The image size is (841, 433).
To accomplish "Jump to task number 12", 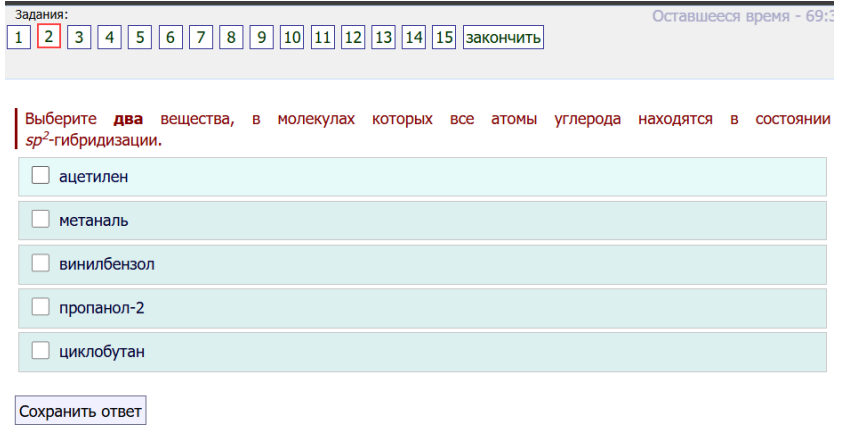I will [x=353, y=38].
